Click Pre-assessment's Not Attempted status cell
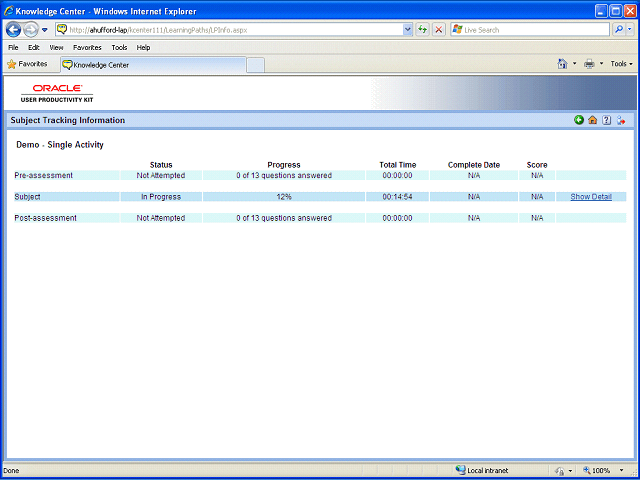The image size is (640, 480). pos(161,176)
